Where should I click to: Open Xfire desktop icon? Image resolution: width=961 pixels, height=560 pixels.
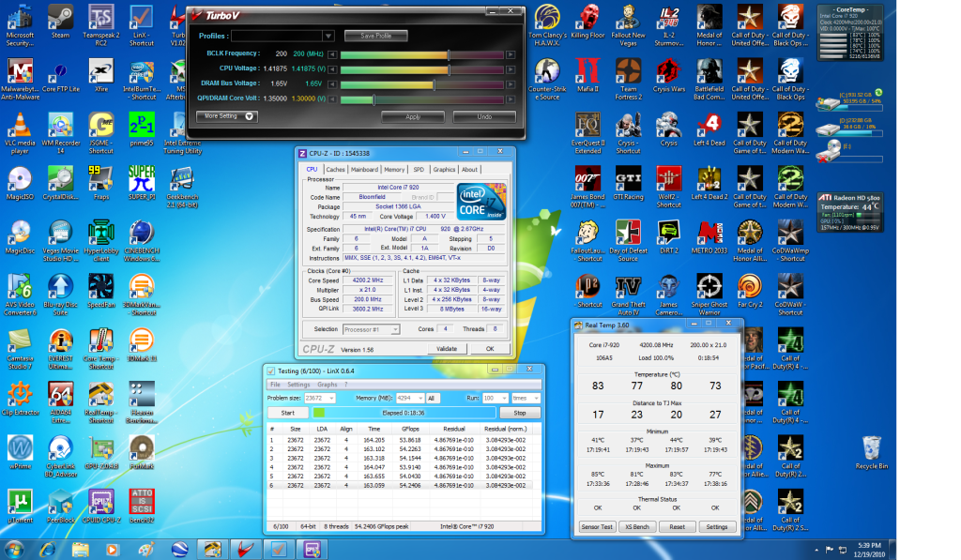tap(101, 75)
